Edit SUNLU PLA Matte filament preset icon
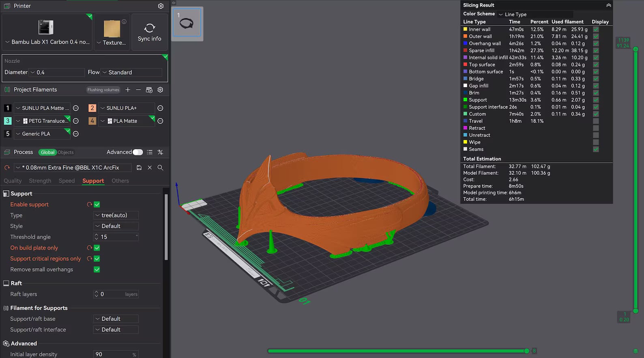 click(x=76, y=108)
